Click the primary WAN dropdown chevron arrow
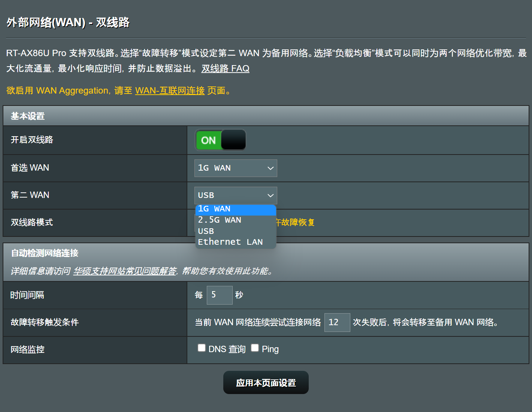The width and height of the screenshot is (532, 412). click(270, 168)
